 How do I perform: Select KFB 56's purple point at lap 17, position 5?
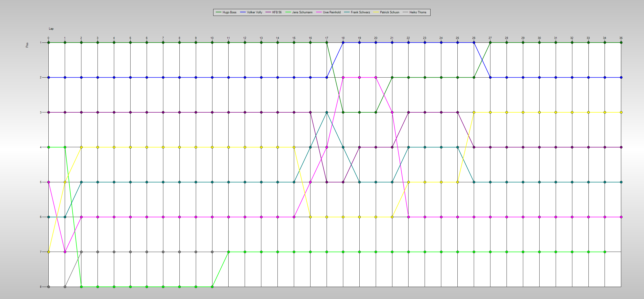pyautogui.click(x=327, y=182)
